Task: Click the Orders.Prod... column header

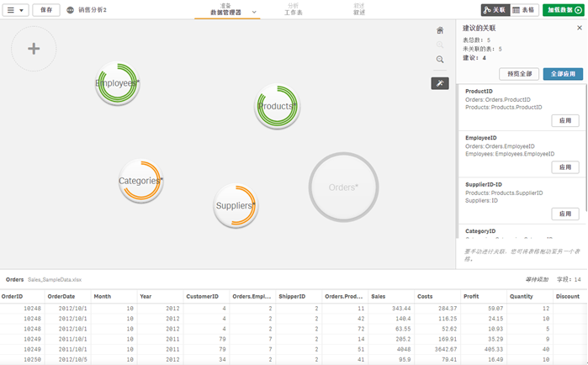Action: pos(345,296)
